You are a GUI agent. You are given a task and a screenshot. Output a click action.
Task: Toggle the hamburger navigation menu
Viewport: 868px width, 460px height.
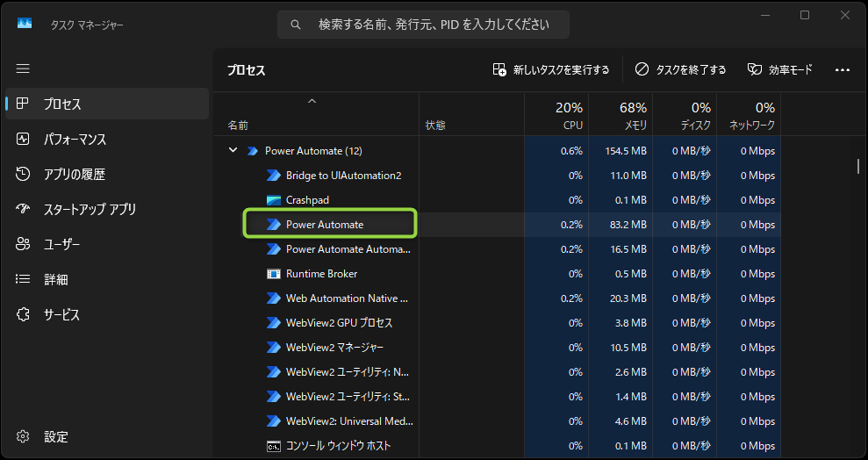pyautogui.click(x=23, y=68)
